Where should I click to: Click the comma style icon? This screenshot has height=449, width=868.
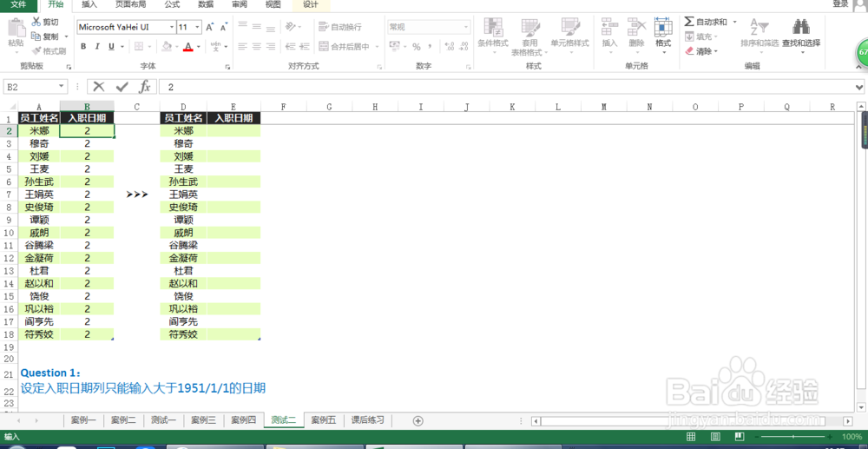click(x=431, y=47)
